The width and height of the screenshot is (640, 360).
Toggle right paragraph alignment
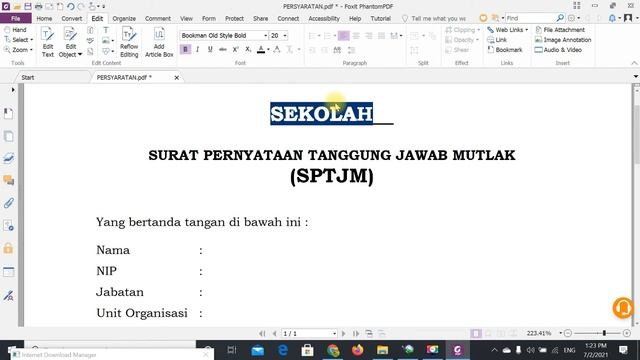[369, 36]
